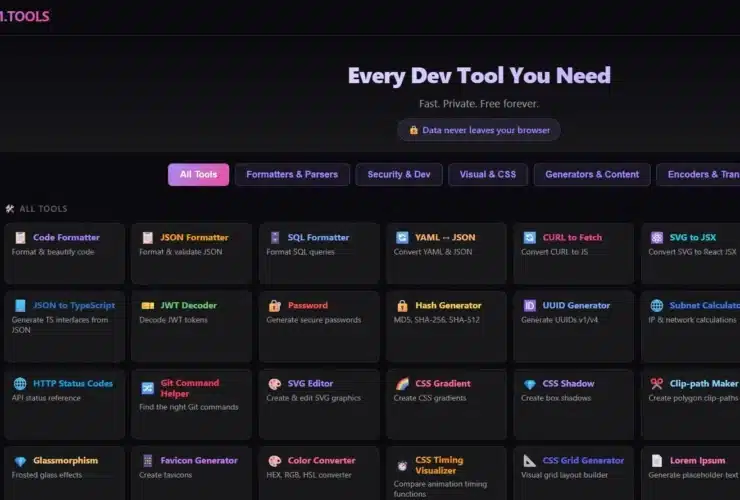This screenshot has width=740, height=500.
Task: Open the CSS Gradient tool
Action: coord(446,404)
